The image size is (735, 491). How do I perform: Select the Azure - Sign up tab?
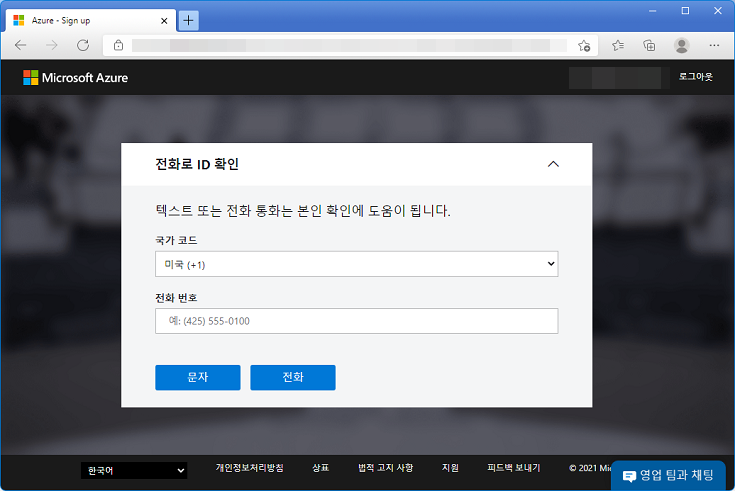click(91, 21)
